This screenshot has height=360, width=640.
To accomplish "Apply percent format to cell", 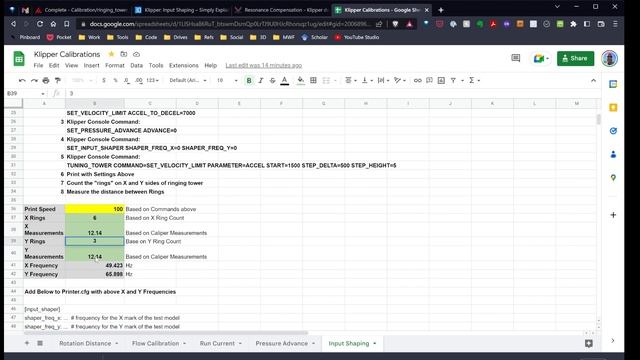I will [116, 80].
